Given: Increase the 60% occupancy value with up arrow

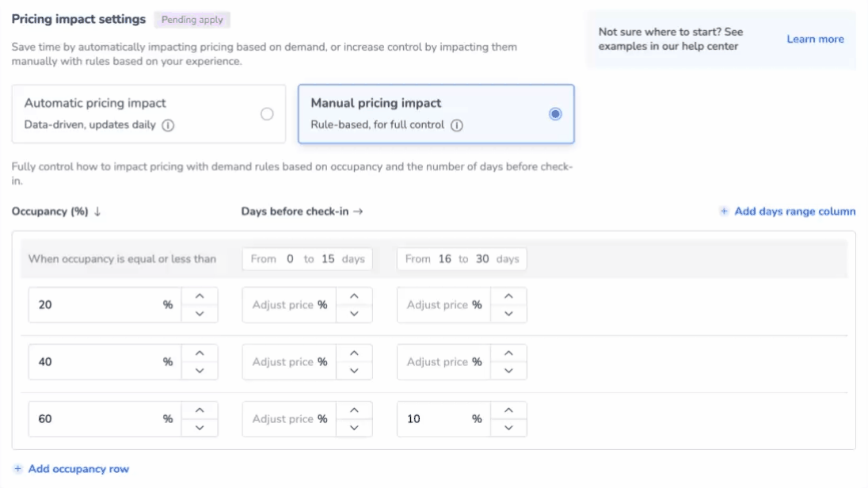Looking at the screenshot, I should 200,410.
